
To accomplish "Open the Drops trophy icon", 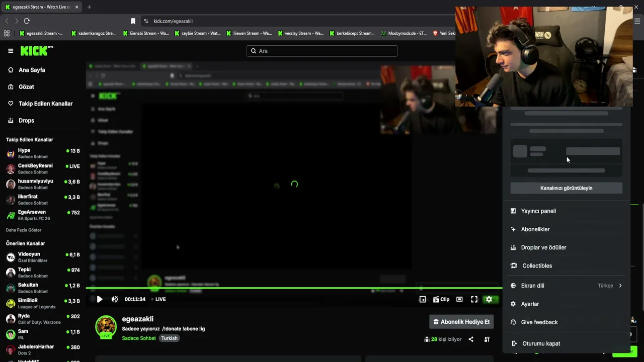I will 11,121.
